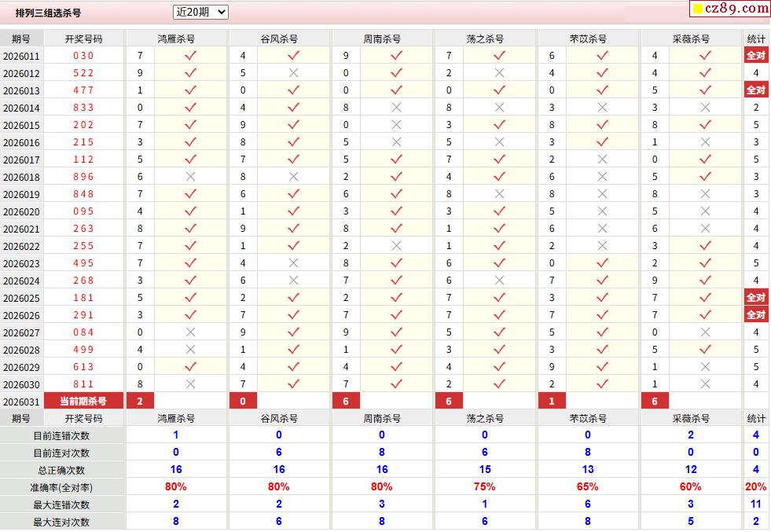Click the 鸿雁 cross mark in row 2026027
The width and height of the screenshot is (771, 532).
pyautogui.click(x=190, y=332)
